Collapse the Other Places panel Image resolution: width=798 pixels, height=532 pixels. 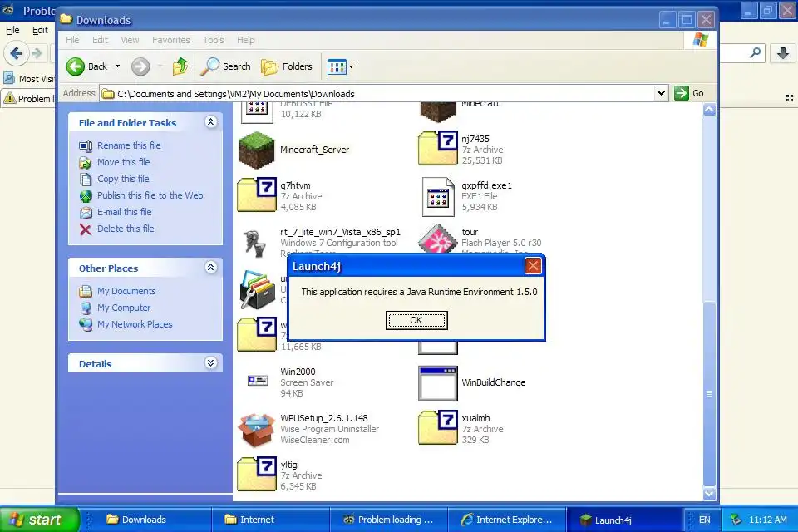(x=210, y=268)
